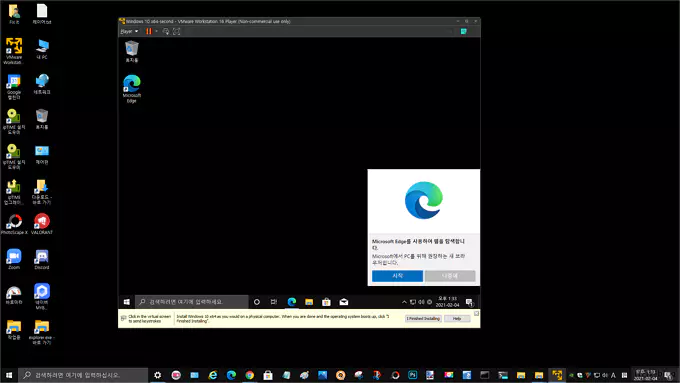Open Mail app in the VM taskbar
680x383 pixels.
[x=343, y=302]
